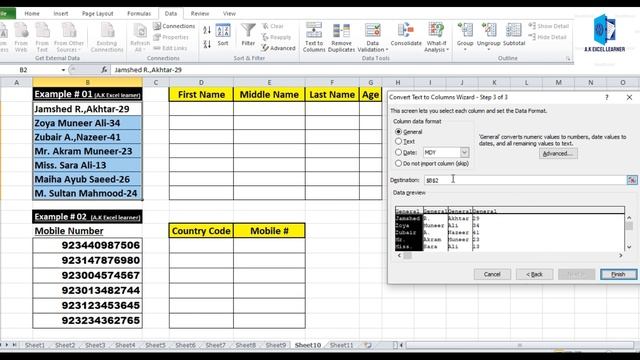Screen dimensions: 640x360
Task: Click the Refresh All icon
Action: tap(140, 37)
